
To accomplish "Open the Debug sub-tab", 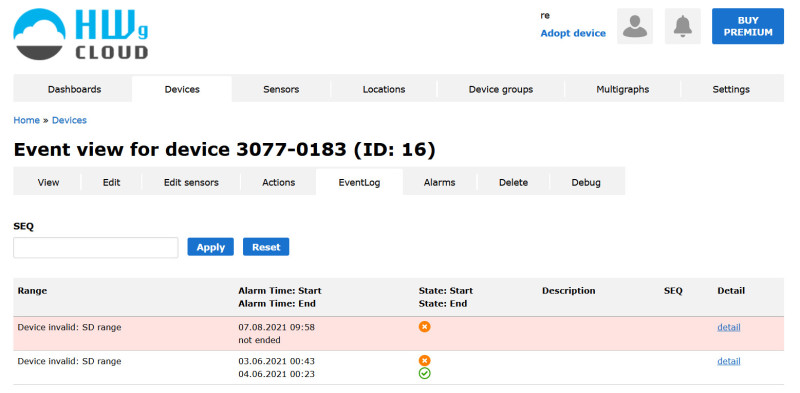I will [586, 182].
